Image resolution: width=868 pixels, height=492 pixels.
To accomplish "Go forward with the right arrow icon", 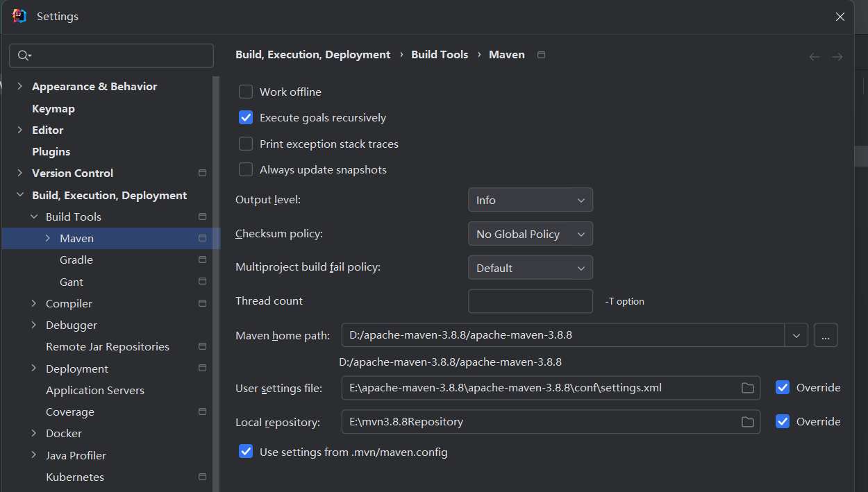I will point(837,57).
